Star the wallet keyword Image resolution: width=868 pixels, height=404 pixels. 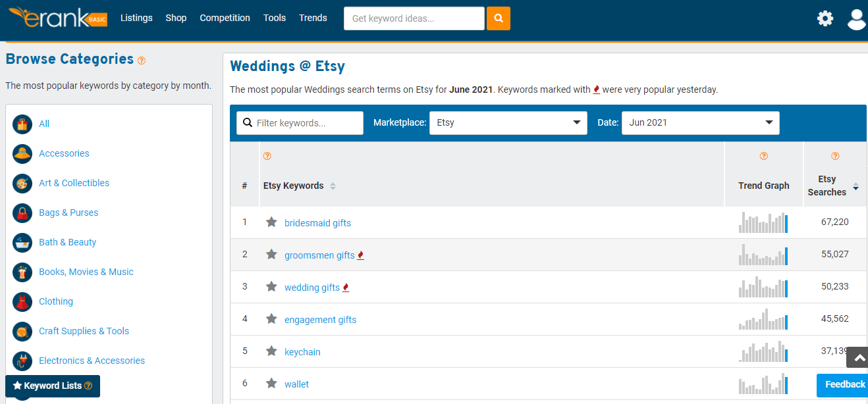click(271, 384)
